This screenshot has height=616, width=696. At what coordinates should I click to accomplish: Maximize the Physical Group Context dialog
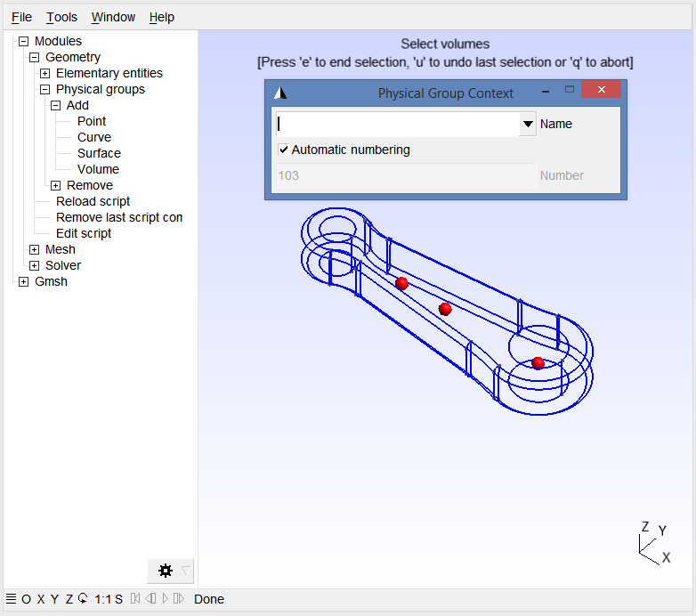coord(570,90)
